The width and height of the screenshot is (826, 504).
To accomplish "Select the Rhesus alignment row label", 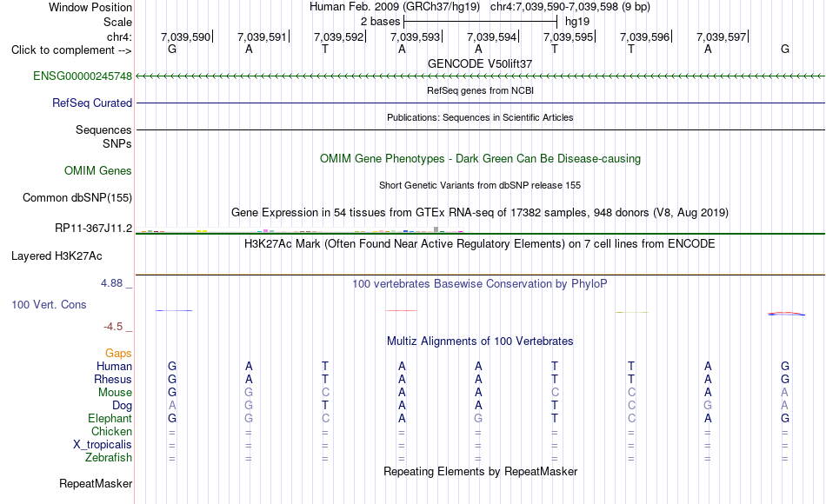I will click(113, 379).
